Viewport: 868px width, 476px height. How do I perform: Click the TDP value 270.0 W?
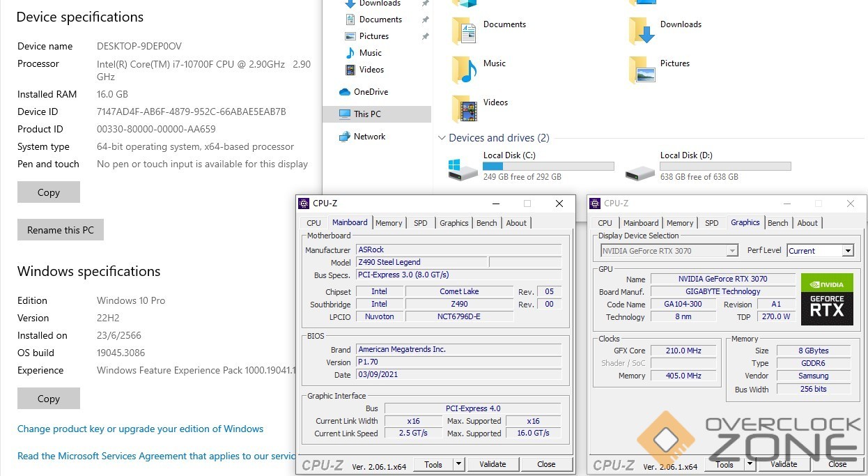(x=776, y=316)
